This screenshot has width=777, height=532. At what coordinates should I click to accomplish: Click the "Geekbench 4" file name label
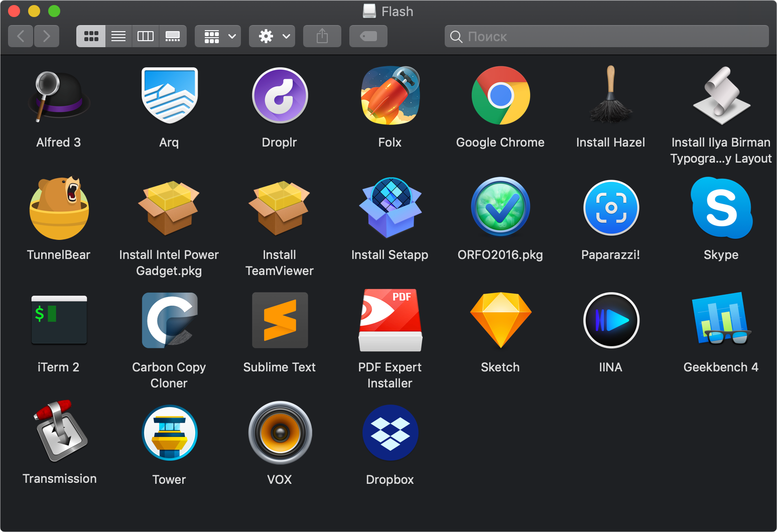tap(721, 367)
